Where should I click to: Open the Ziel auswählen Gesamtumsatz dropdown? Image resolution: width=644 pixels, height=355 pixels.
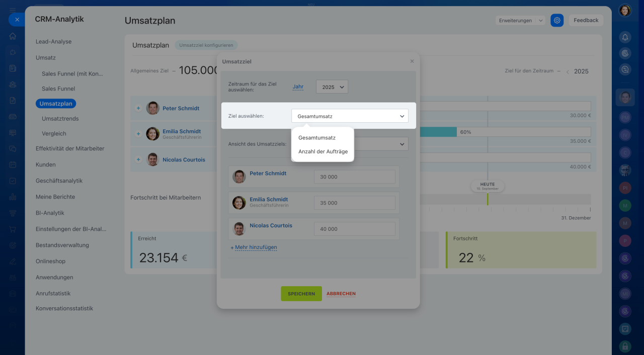tap(350, 116)
